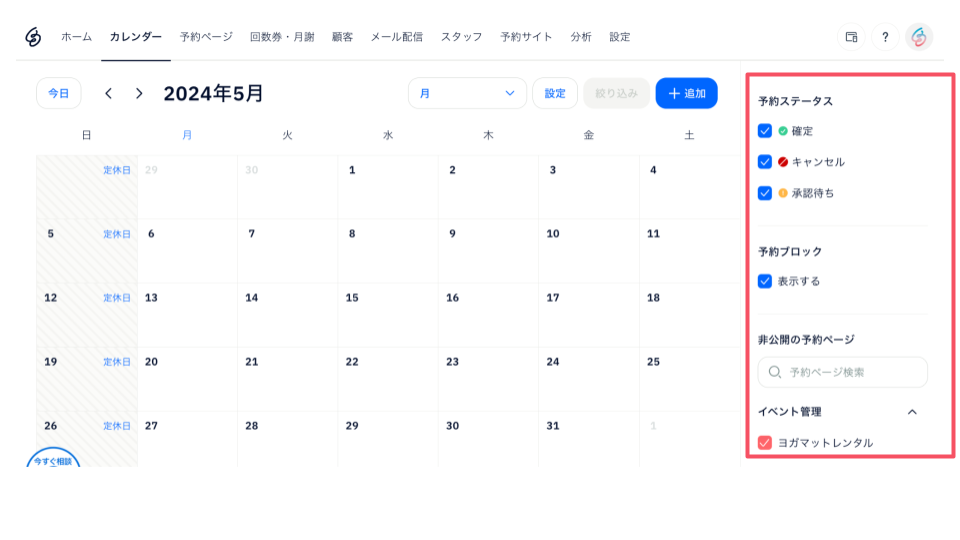Click the green confirmed status icon
The image size is (960, 540).
782,131
